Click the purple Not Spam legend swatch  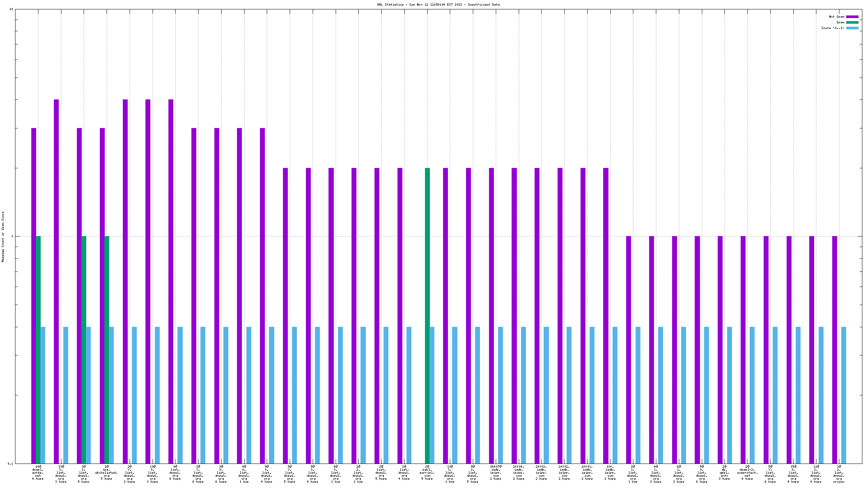pyautogui.click(x=852, y=17)
